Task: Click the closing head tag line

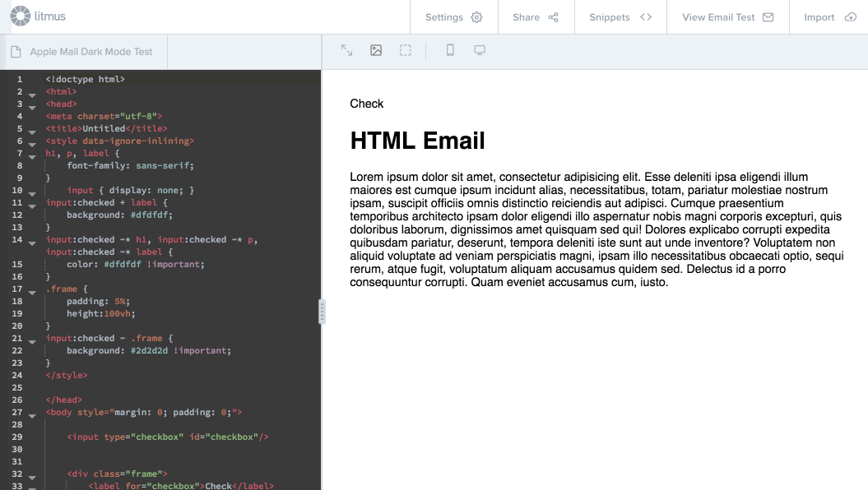Action: click(63, 400)
